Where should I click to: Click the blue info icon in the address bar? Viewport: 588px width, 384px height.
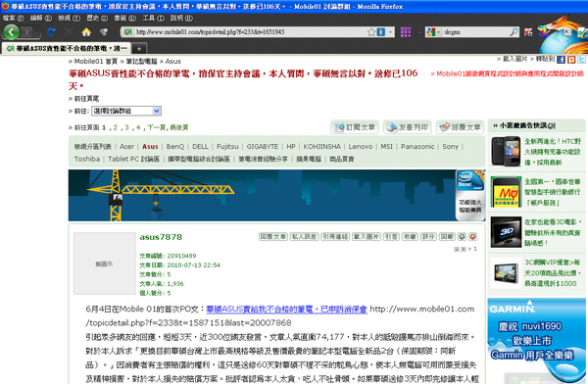coord(381,32)
